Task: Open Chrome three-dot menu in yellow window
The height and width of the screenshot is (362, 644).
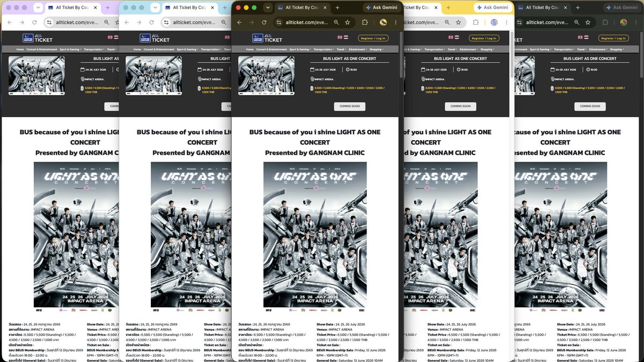Action: (x=507, y=23)
